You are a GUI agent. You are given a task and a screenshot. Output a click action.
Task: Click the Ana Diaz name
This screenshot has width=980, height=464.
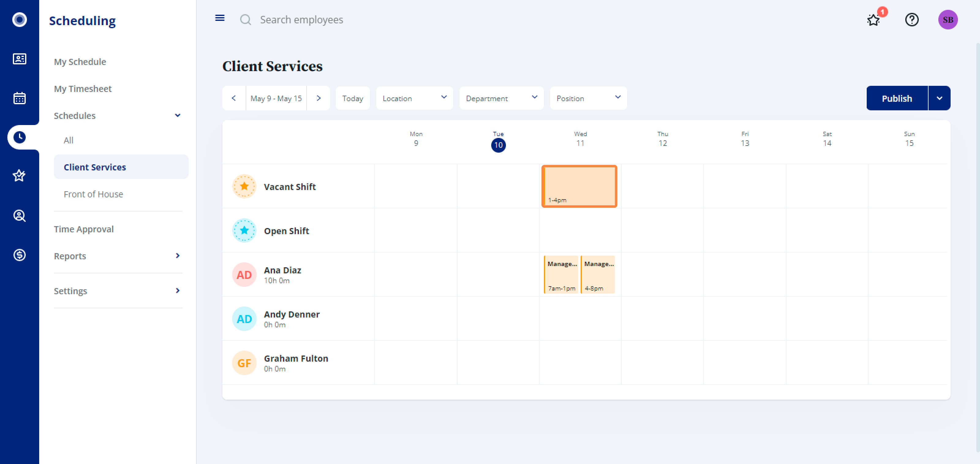click(x=283, y=270)
